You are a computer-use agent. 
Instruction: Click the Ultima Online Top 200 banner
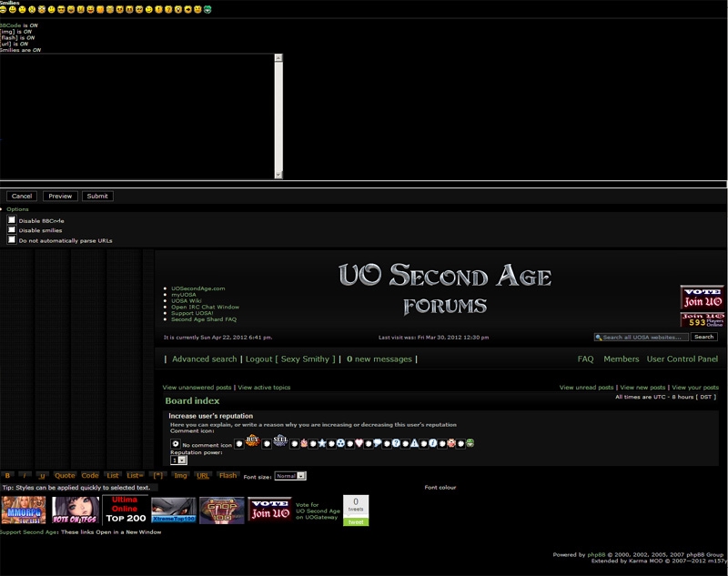(x=125, y=510)
